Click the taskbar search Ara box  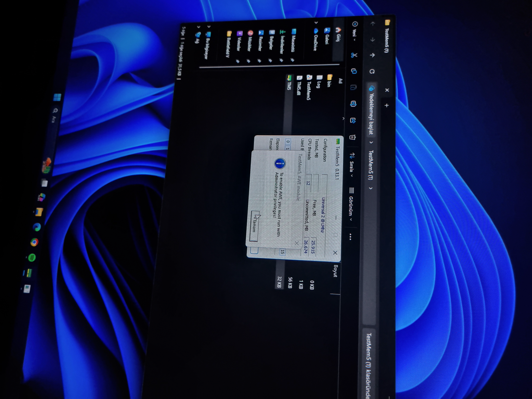[x=55, y=115]
